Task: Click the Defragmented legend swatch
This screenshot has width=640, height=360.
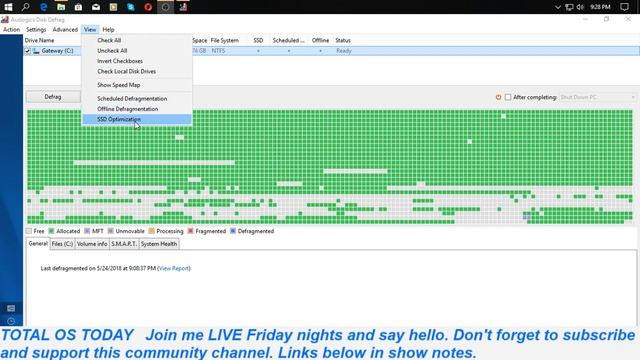Action: click(x=233, y=231)
